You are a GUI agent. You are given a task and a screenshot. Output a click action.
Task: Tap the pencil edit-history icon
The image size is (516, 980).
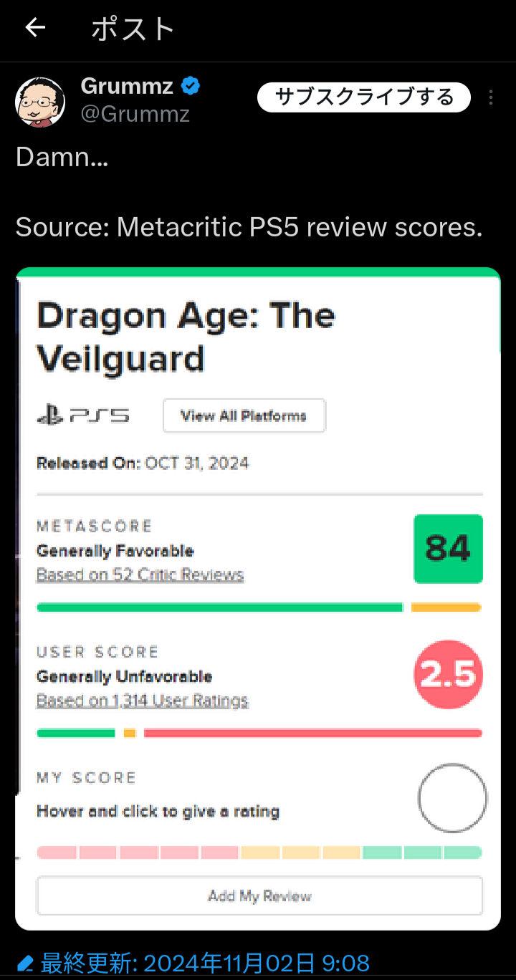tap(25, 962)
